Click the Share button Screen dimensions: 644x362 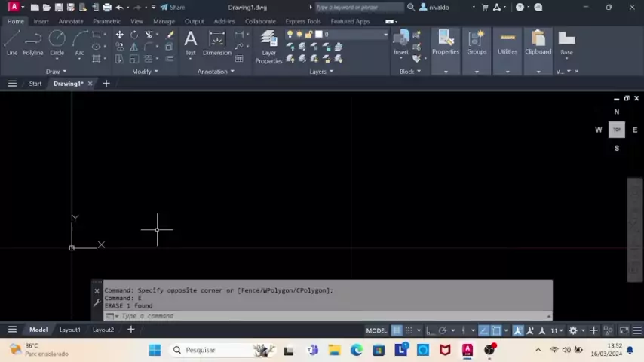click(x=173, y=7)
